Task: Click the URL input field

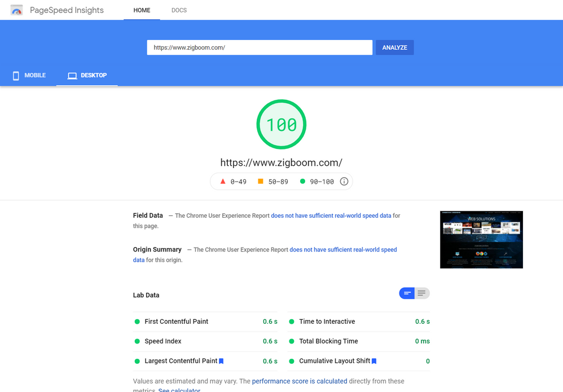Action: [x=259, y=47]
